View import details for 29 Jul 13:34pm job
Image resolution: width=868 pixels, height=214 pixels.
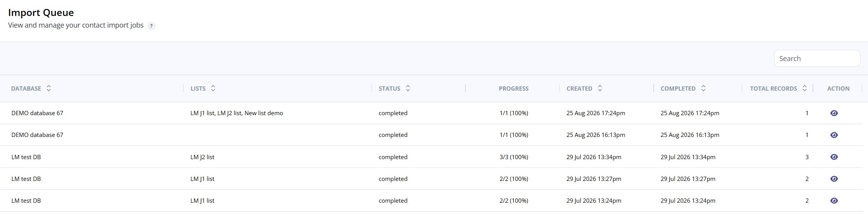coord(834,157)
